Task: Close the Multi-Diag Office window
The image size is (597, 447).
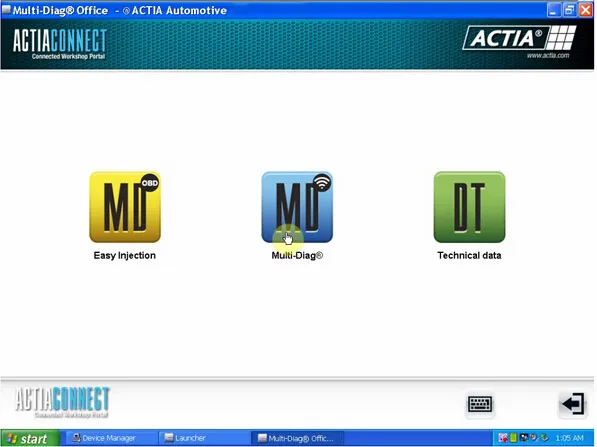Action: (586, 10)
